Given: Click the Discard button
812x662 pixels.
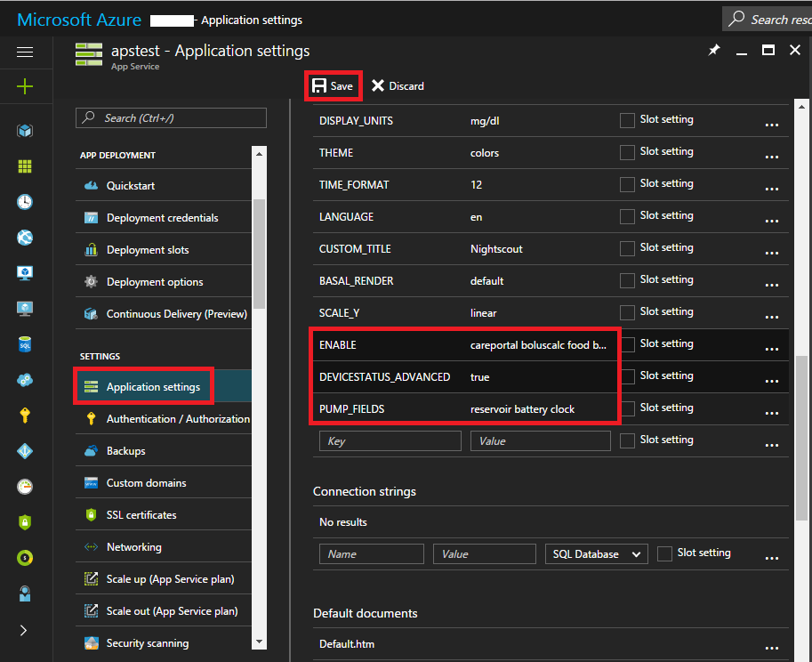Looking at the screenshot, I should pos(398,86).
